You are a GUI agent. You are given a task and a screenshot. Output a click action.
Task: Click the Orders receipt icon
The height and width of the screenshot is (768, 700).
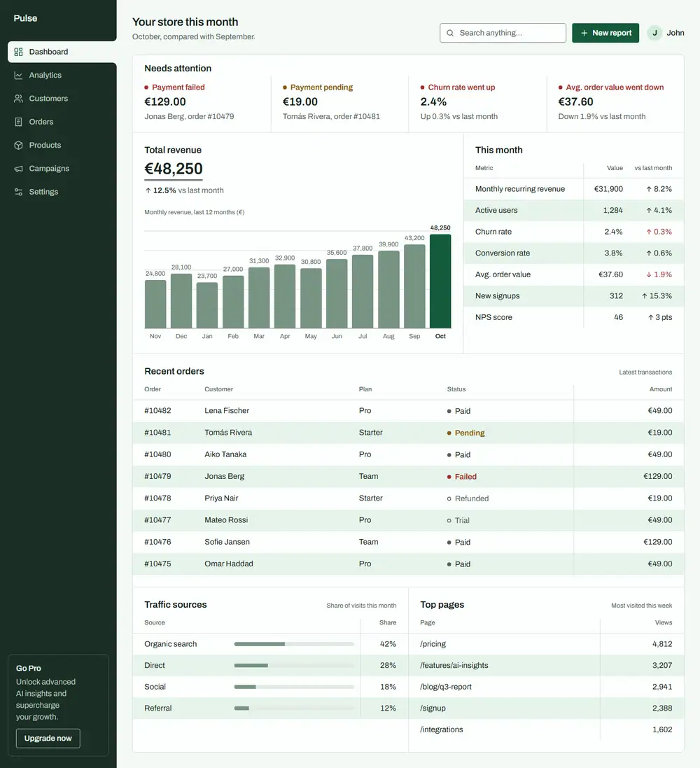(19, 122)
